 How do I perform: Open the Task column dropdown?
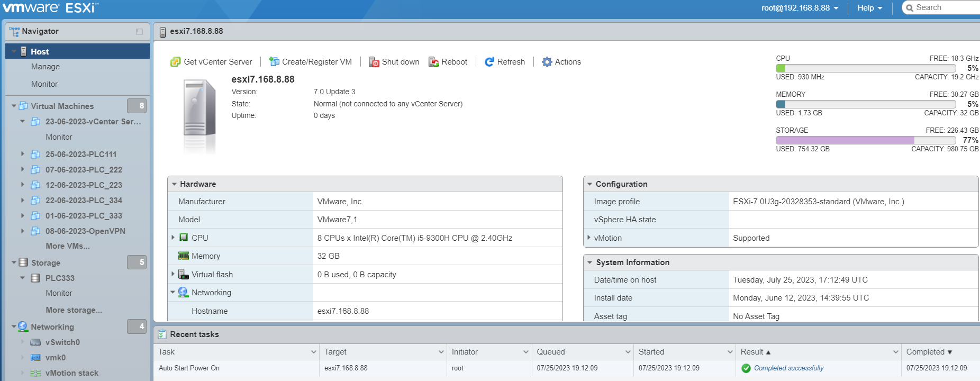[x=313, y=352]
